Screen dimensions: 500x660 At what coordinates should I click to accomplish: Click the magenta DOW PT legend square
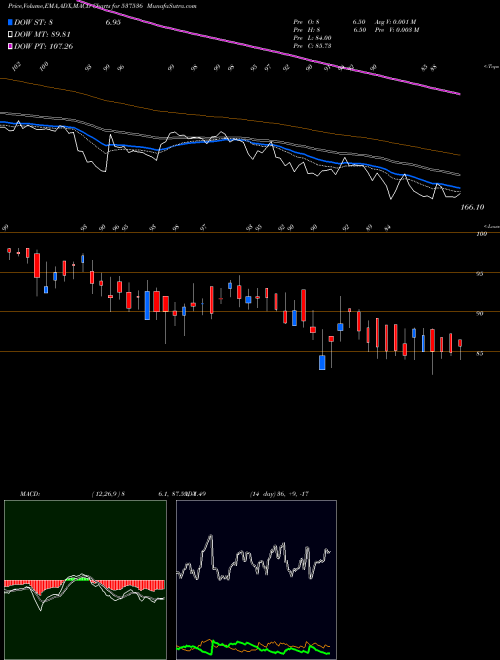(10, 46)
